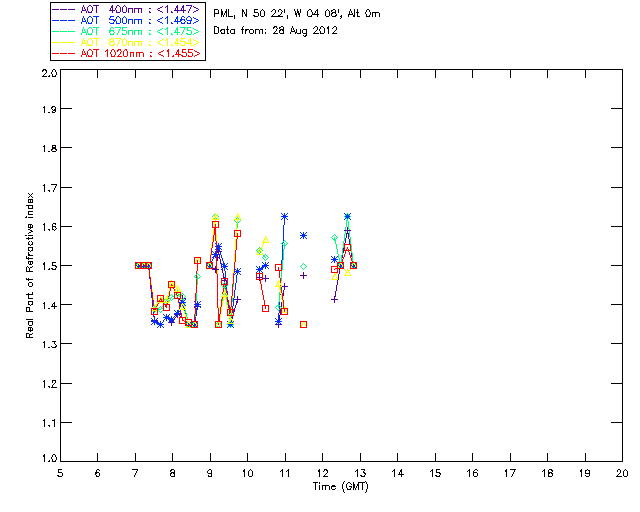Click the x-axis tick label 18
The width and height of the screenshot is (640, 512).
pyautogui.click(x=547, y=473)
